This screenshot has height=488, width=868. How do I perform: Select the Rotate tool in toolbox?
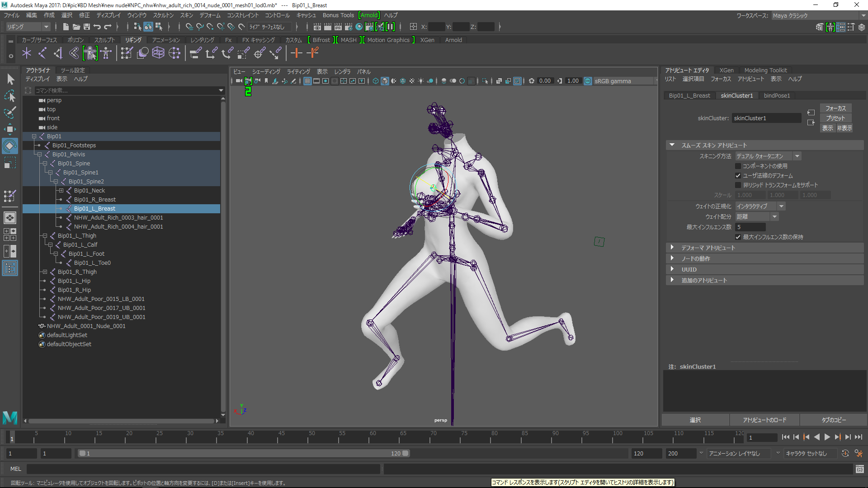[9, 146]
